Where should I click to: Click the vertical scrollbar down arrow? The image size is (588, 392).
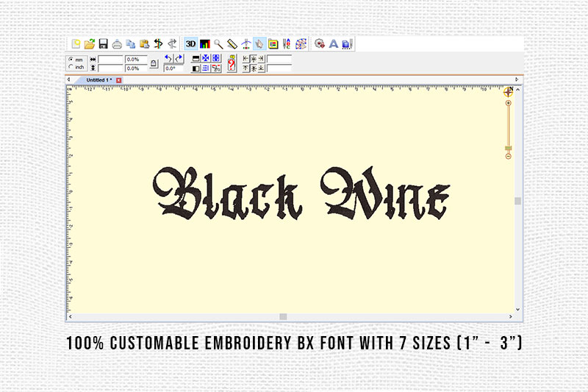point(518,310)
